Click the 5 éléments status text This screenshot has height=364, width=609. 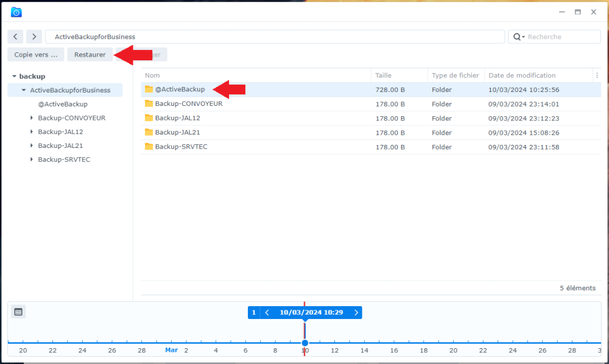(x=577, y=288)
